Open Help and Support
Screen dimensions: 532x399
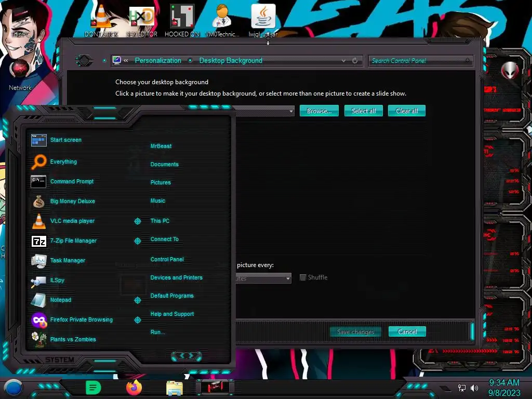click(x=172, y=314)
